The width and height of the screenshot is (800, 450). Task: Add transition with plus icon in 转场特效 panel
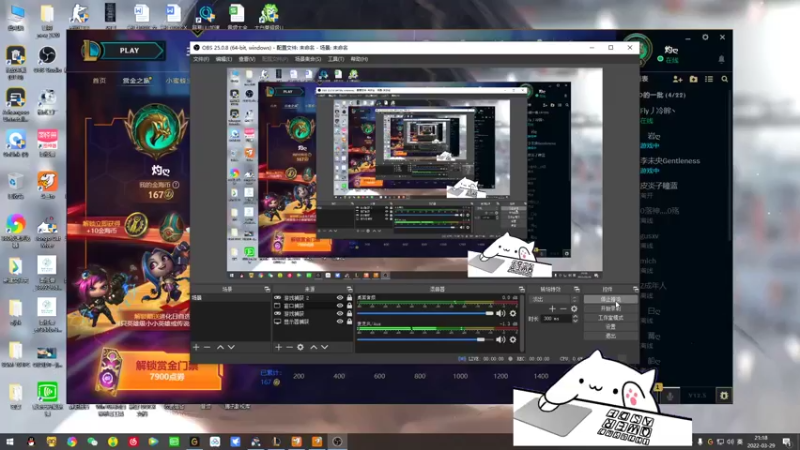(x=552, y=309)
